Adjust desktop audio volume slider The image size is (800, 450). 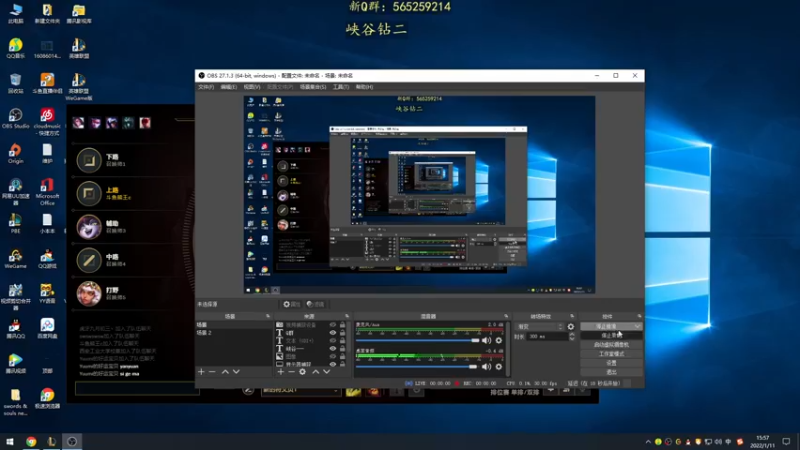tap(417, 366)
